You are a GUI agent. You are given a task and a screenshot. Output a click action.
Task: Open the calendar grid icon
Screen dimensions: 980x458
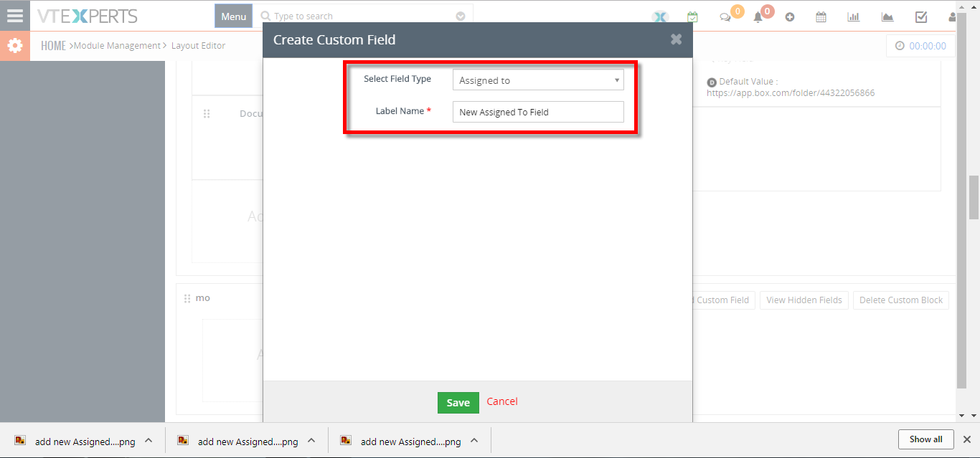pyautogui.click(x=821, y=17)
